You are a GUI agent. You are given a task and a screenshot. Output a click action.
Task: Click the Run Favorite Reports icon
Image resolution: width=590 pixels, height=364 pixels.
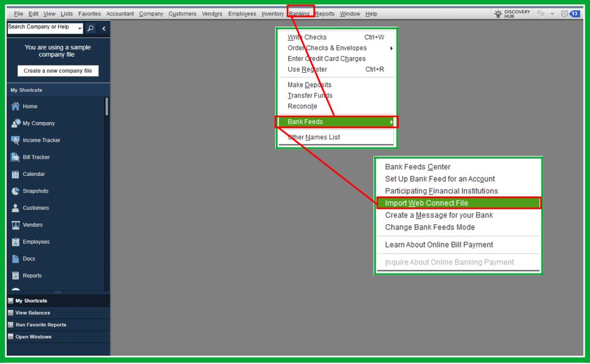[x=11, y=325]
